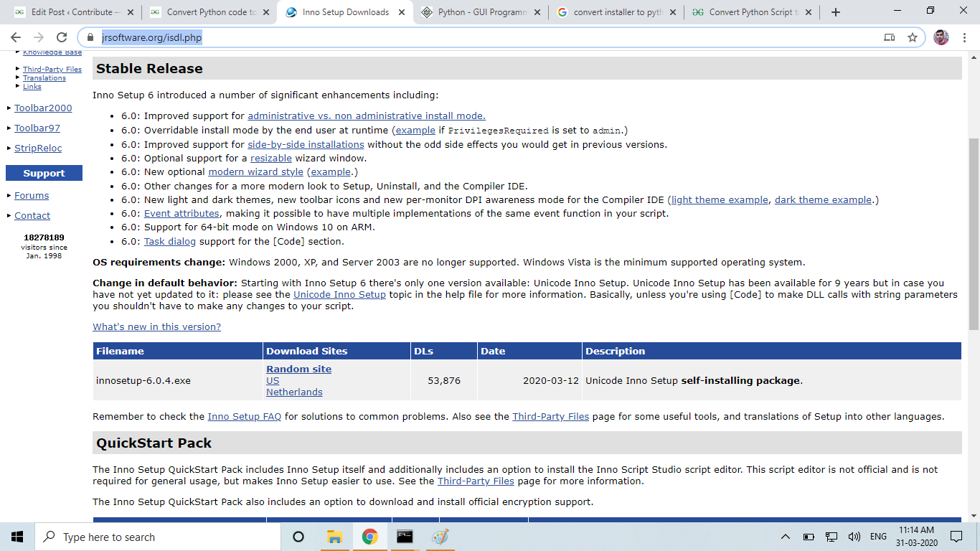Go back to the previous page
Viewport: 980px width, 551px height.
(16, 37)
